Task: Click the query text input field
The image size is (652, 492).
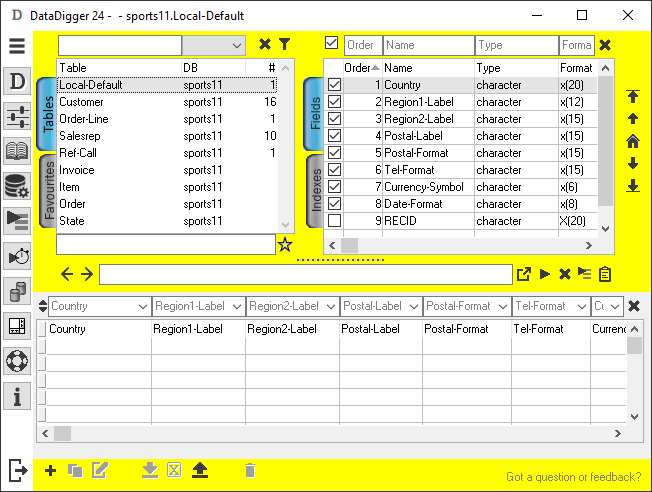Action: coord(305,274)
